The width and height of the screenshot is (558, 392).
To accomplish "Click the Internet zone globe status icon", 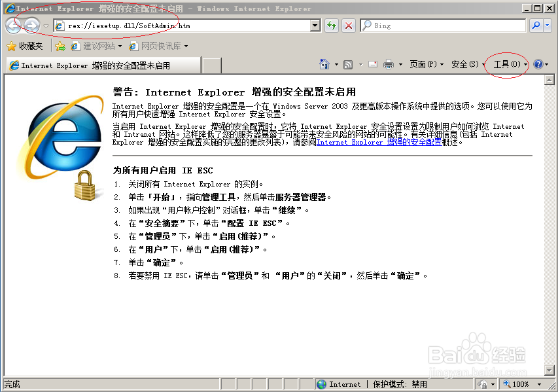I will [x=322, y=384].
